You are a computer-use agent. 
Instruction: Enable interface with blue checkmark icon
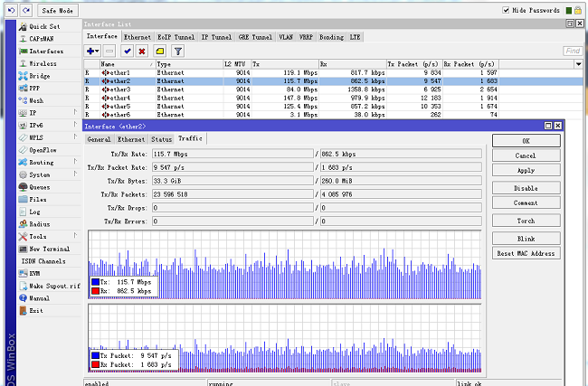128,52
